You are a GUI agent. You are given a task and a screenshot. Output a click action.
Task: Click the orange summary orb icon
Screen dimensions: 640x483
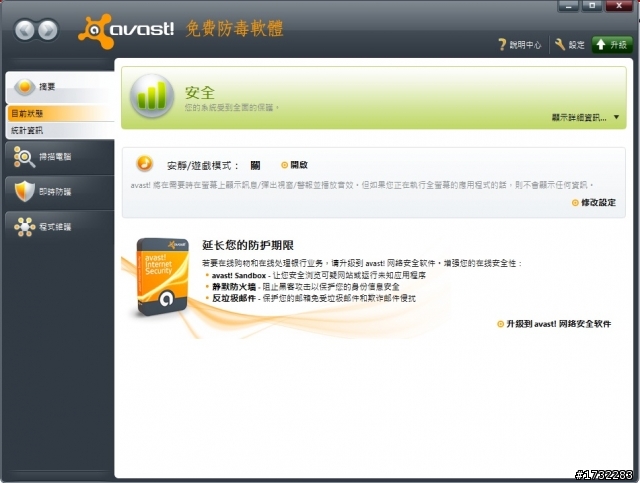coord(24,87)
